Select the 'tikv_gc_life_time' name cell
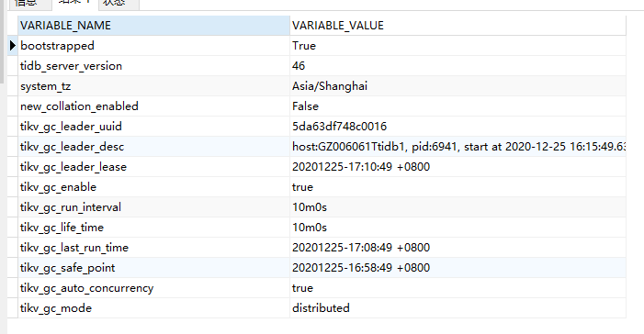 click(154, 228)
